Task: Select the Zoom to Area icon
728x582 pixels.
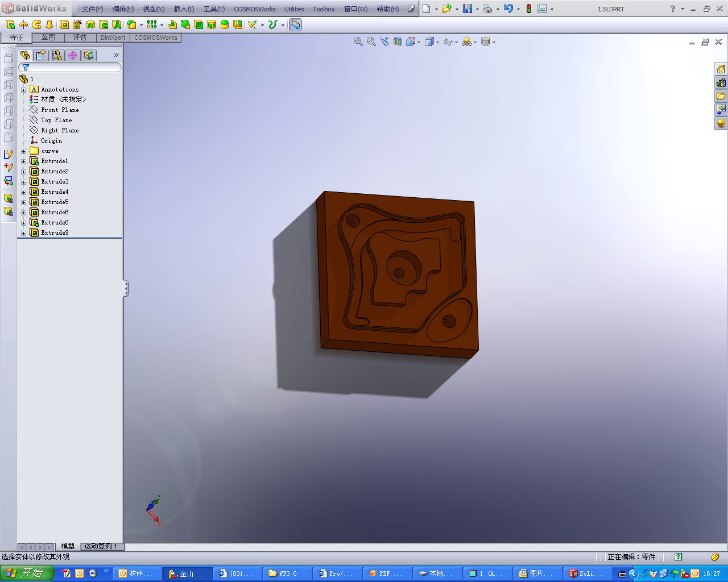Action: coord(371,41)
